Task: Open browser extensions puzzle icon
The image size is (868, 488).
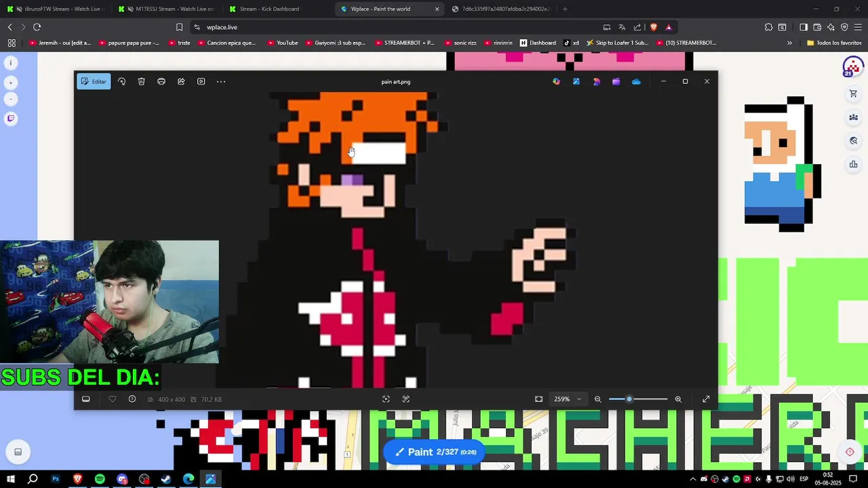Action: pos(768,27)
